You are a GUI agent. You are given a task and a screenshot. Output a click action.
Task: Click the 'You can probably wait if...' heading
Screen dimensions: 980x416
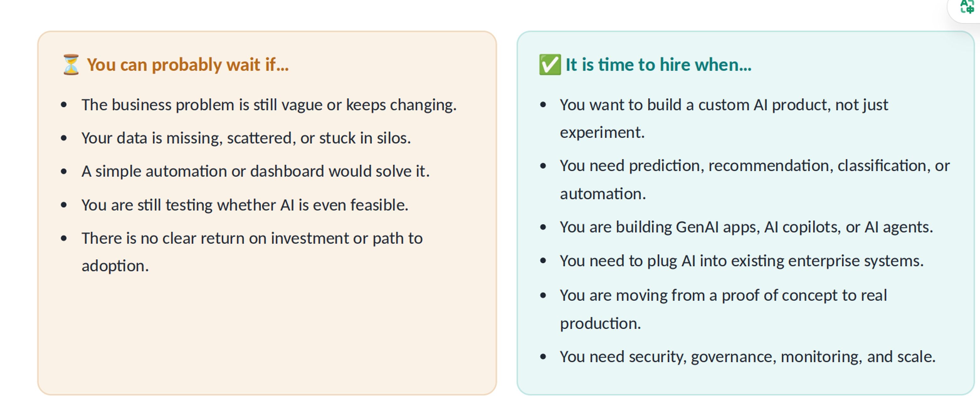[x=187, y=65]
